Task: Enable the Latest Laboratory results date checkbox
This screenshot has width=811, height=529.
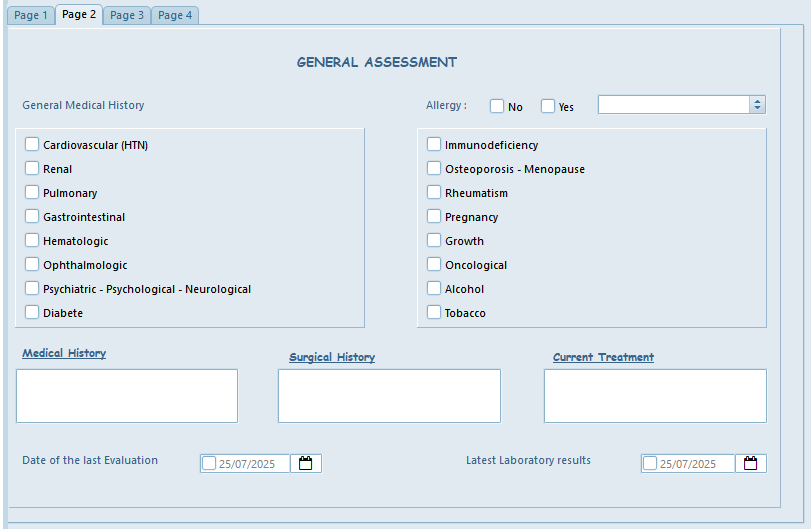Action: point(650,463)
